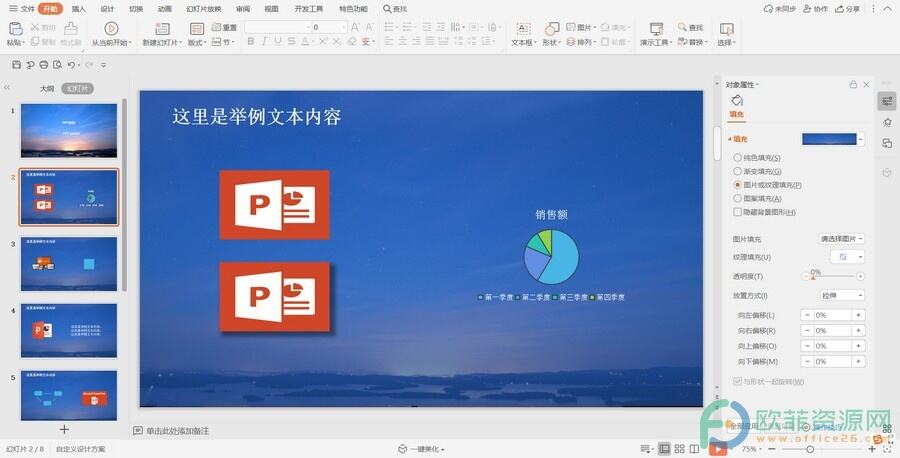
Task: Expand the Select (选择) dropdown
Action: (x=726, y=42)
